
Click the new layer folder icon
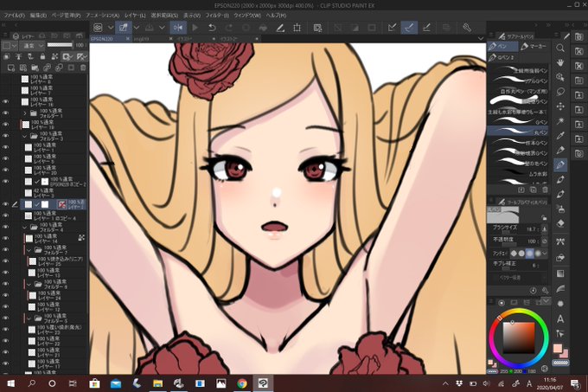35,67
